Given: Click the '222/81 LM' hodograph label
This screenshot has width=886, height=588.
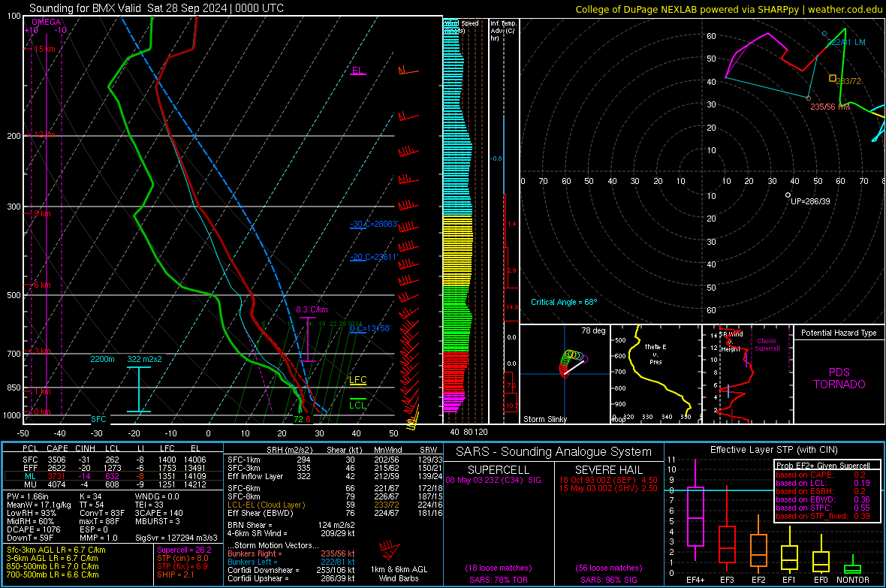Looking at the screenshot, I should pos(846,42).
